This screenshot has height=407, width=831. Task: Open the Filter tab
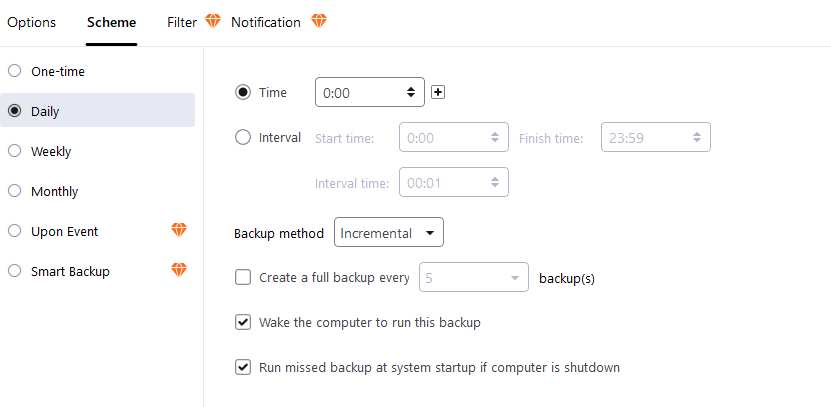pos(182,22)
